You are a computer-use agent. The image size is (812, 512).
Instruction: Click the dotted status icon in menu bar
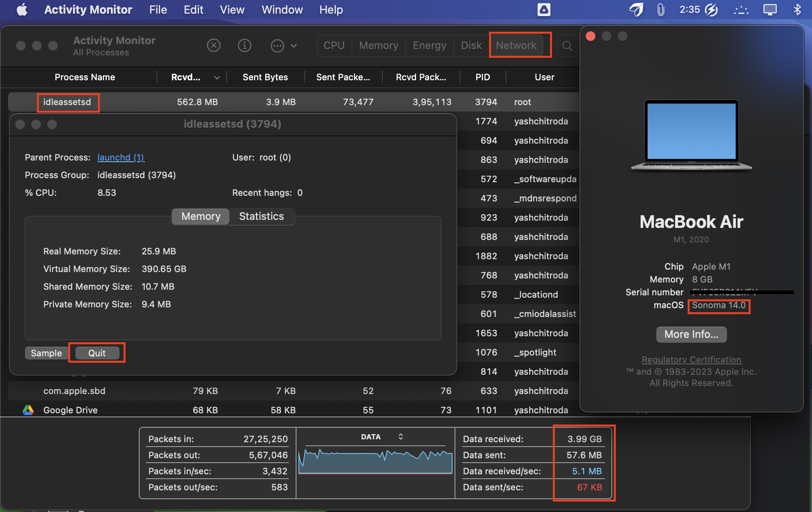click(741, 10)
